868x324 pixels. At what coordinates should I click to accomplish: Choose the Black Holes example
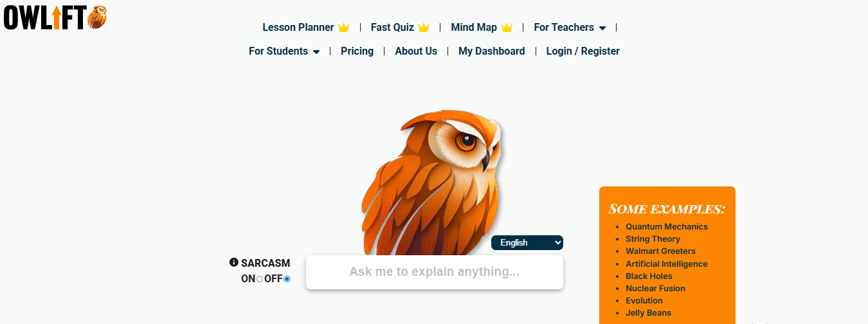coord(649,276)
